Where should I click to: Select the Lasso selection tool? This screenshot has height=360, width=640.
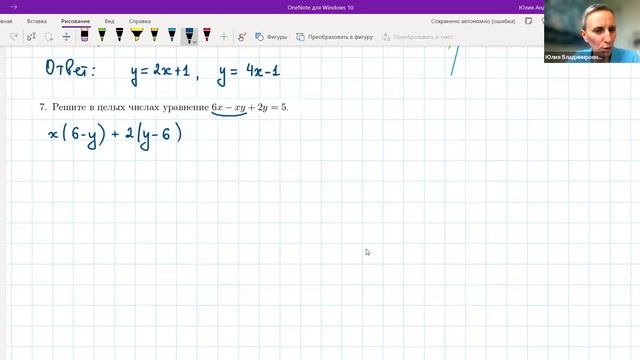[49, 37]
